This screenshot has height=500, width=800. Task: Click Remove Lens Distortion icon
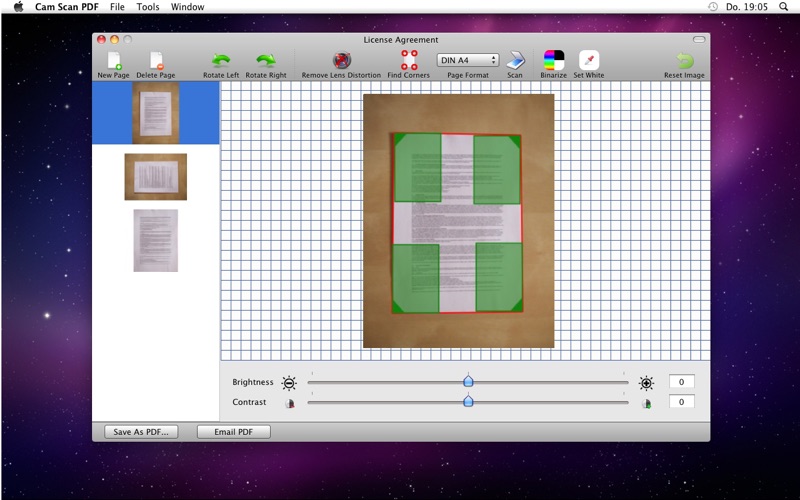click(x=342, y=60)
